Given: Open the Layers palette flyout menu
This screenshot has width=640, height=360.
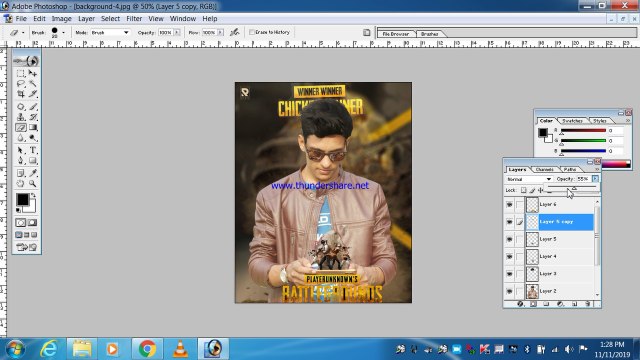Looking at the screenshot, I should (597, 169).
